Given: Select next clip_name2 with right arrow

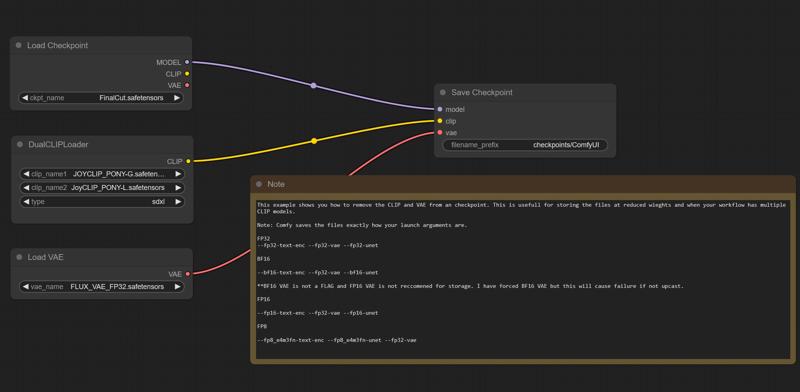Looking at the screenshot, I should coord(178,188).
